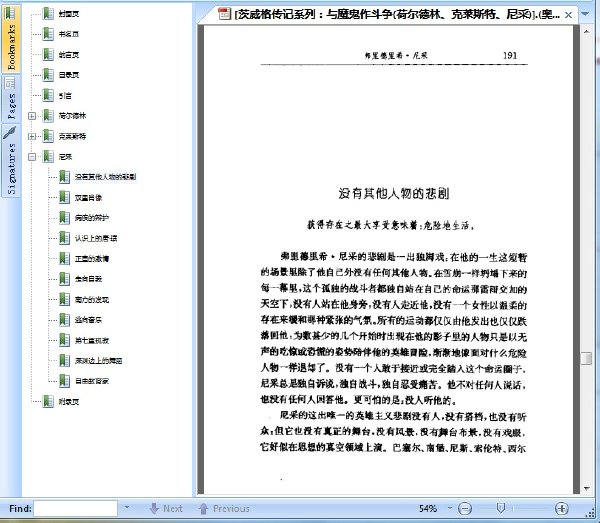Click the bookmark icon beside 目录页
The image size is (600, 523).
(x=48, y=75)
